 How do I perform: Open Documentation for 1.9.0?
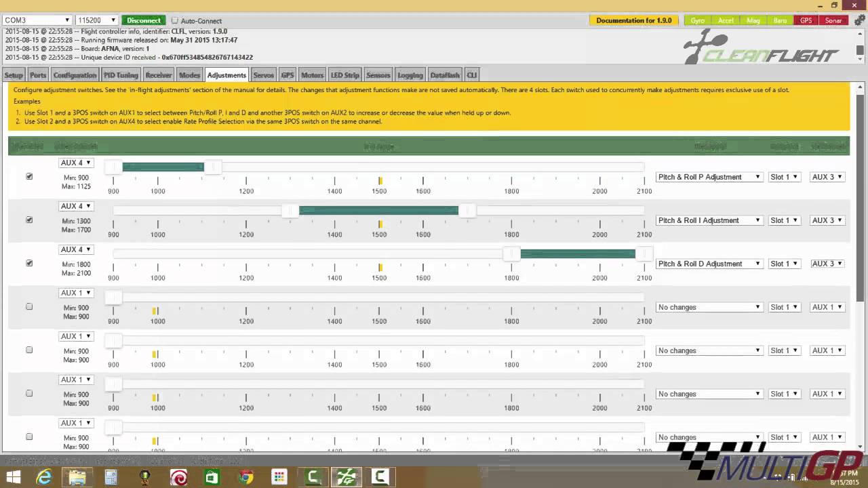tap(634, 20)
